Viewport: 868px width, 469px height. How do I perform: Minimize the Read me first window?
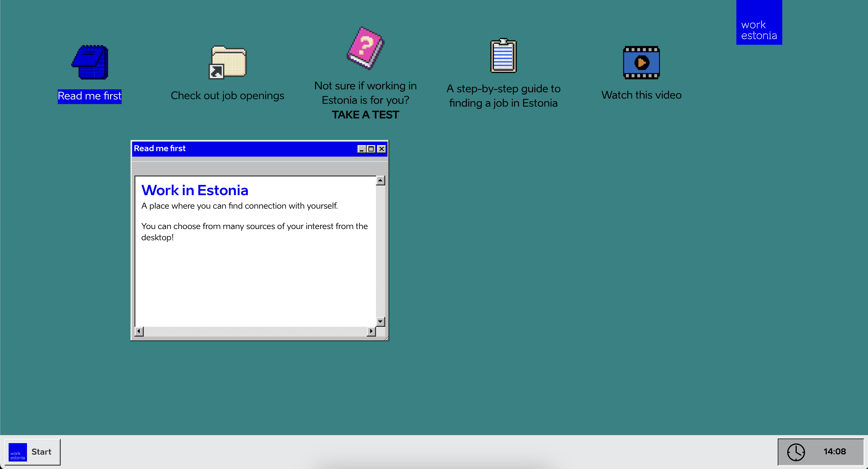[x=362, y=149]
